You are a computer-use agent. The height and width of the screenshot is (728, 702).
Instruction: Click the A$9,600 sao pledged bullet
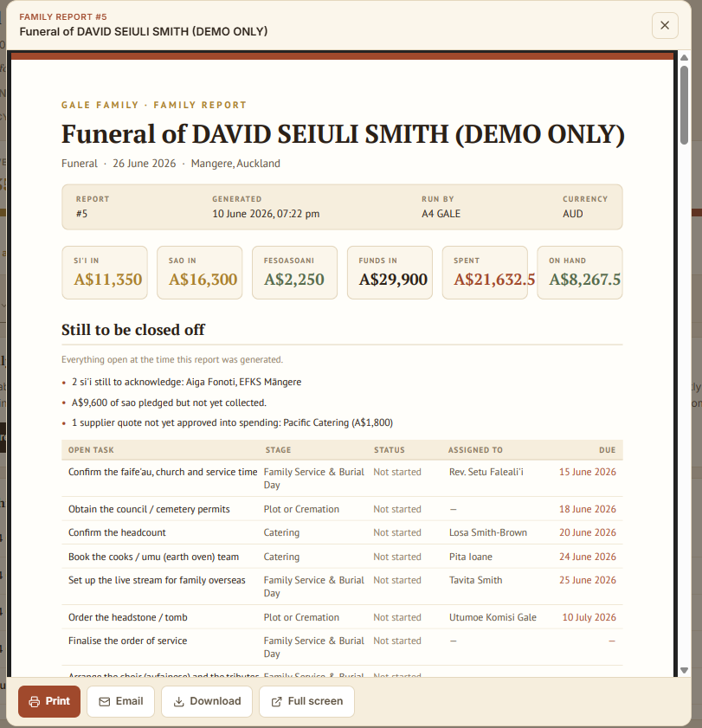pos(169,403)
